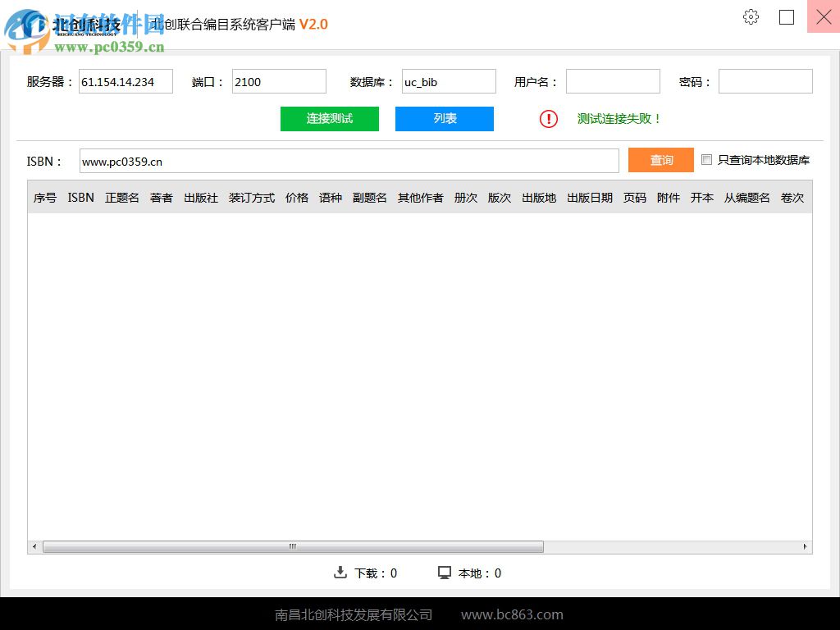Click the empty 用户名 input field
The image size is (840, 630).
click(612, 81)
